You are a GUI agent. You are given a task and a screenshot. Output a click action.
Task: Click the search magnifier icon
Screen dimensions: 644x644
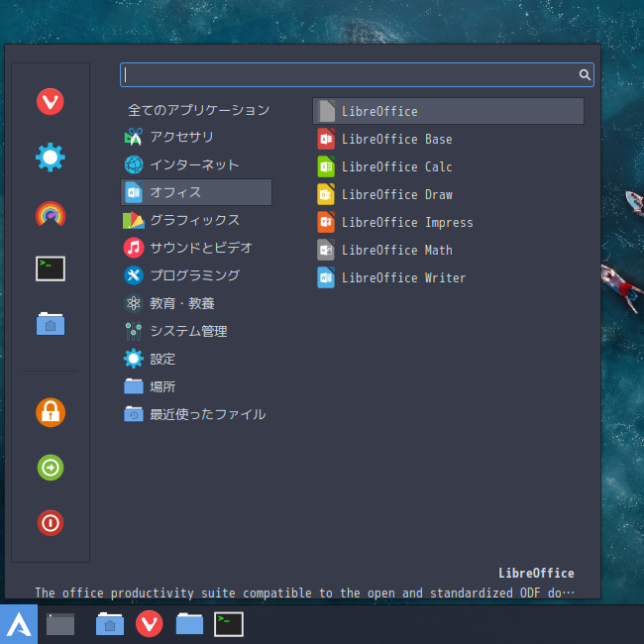(x=585, y=74)
